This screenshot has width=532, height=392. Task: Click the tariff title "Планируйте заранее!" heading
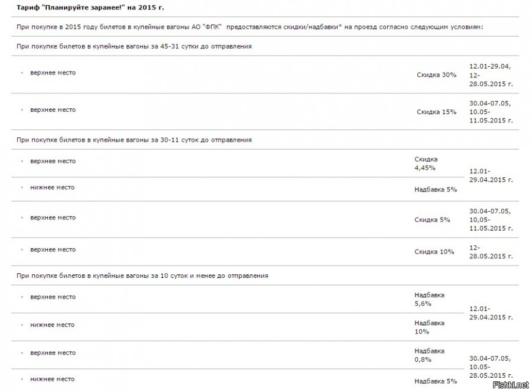click(x=90, y=7)
